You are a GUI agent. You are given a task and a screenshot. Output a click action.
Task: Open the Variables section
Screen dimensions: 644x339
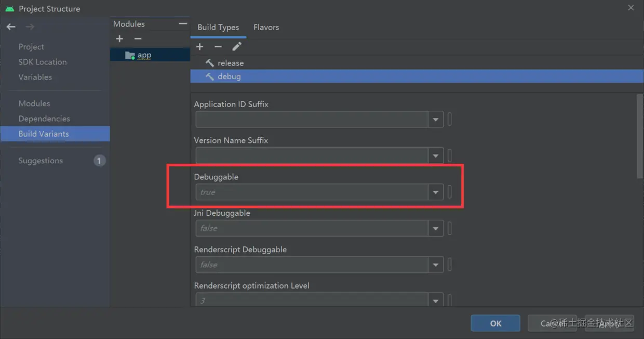[x=35, y=77]
